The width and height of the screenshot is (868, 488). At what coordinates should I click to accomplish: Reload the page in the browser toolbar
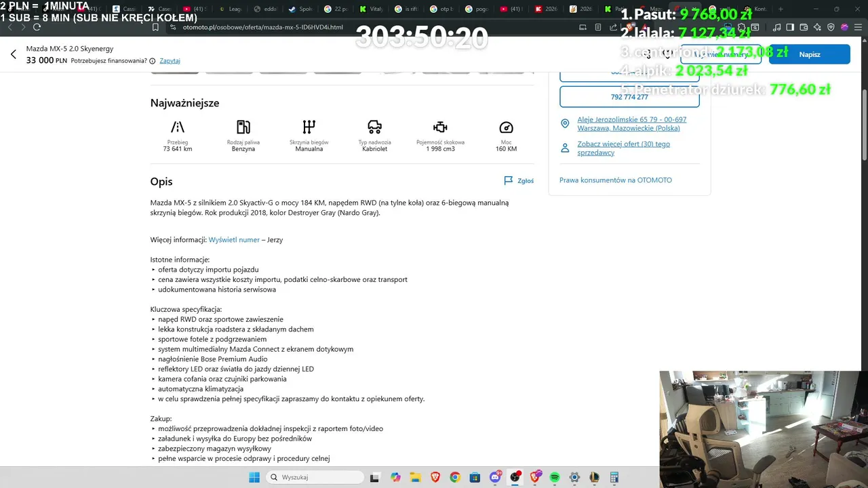pyautogui.click(x=37, y=27)
